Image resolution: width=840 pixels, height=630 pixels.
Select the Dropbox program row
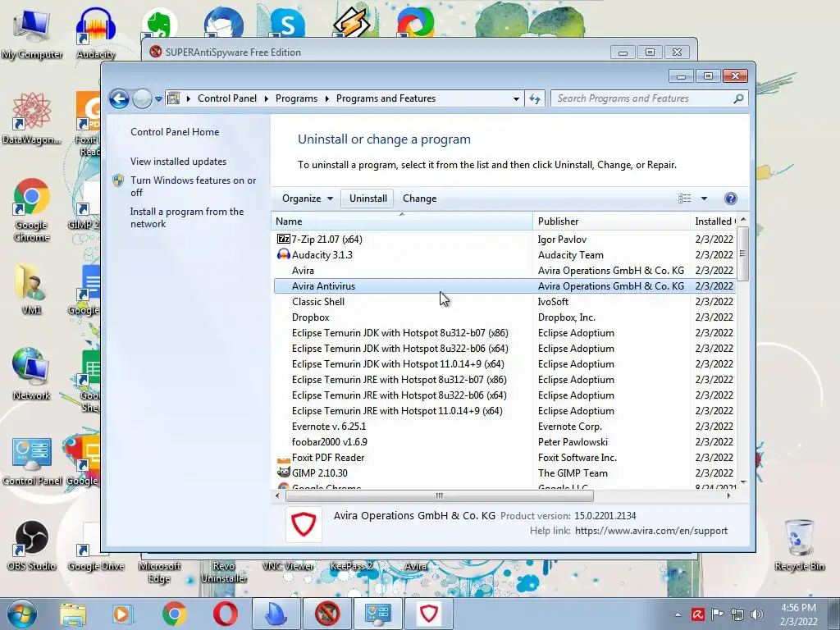pos(504,317)
